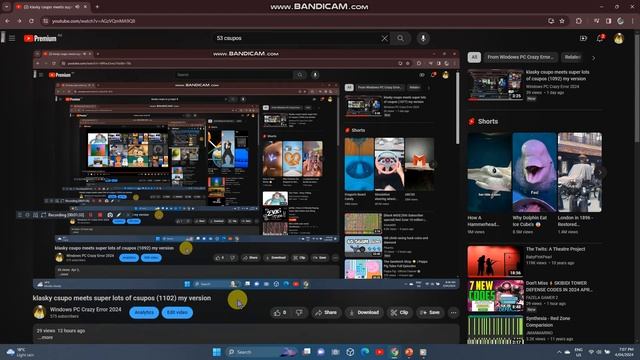
Task: Reload the YouTube page
Action: coord(31,21)
